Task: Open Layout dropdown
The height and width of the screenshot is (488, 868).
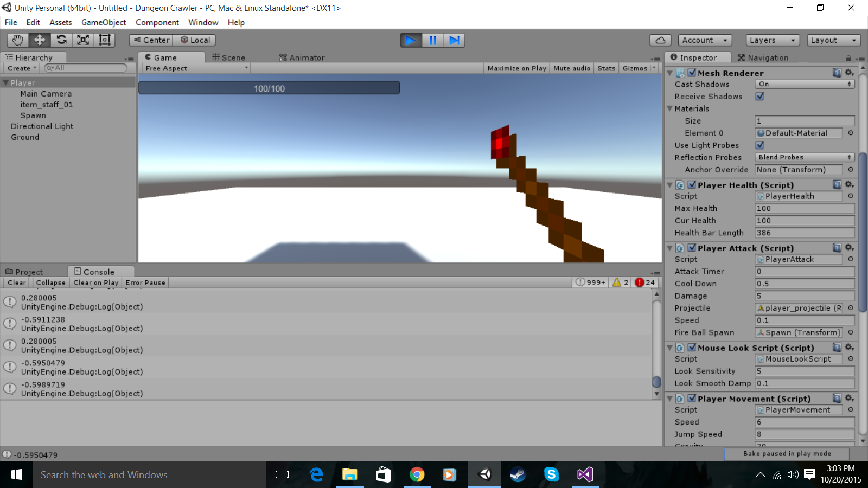Action: [x=834, y=40]
